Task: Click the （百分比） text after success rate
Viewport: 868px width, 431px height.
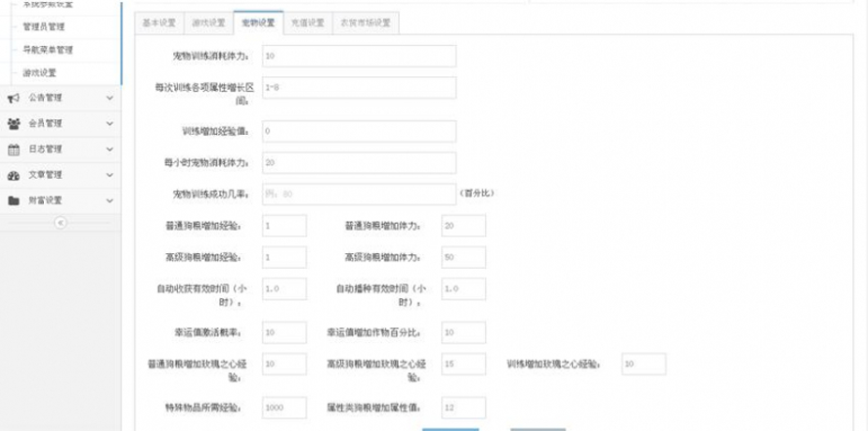Action: (477, 194)
